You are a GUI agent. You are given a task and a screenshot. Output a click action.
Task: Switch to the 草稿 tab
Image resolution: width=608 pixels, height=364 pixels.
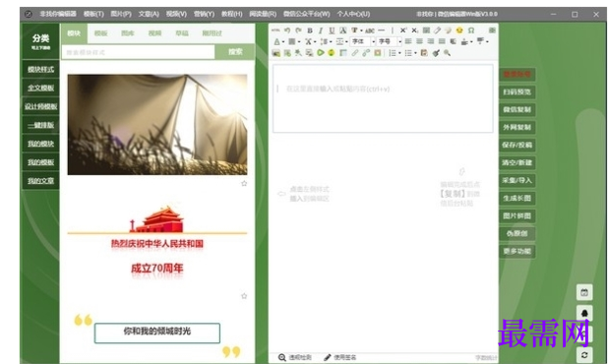pos(182,33)
